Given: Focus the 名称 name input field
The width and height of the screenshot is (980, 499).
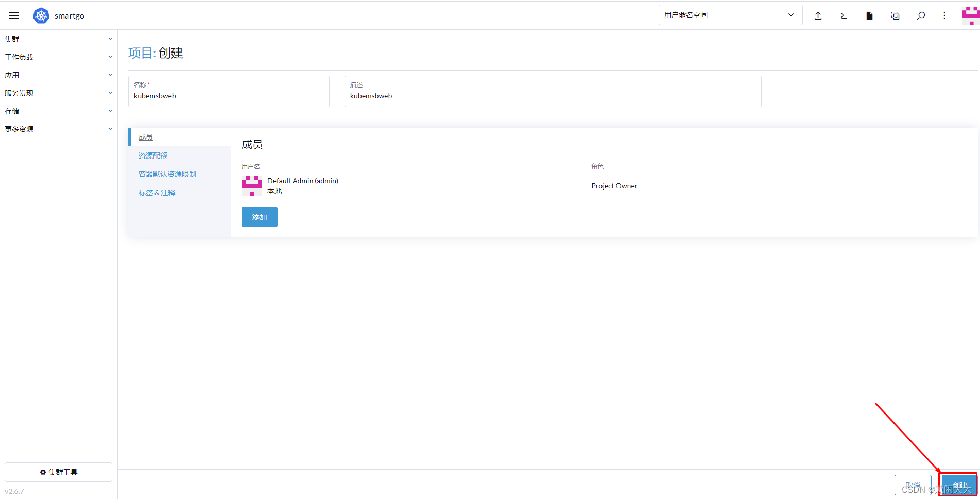Looking at the screenshot, I should pos(229,92).
